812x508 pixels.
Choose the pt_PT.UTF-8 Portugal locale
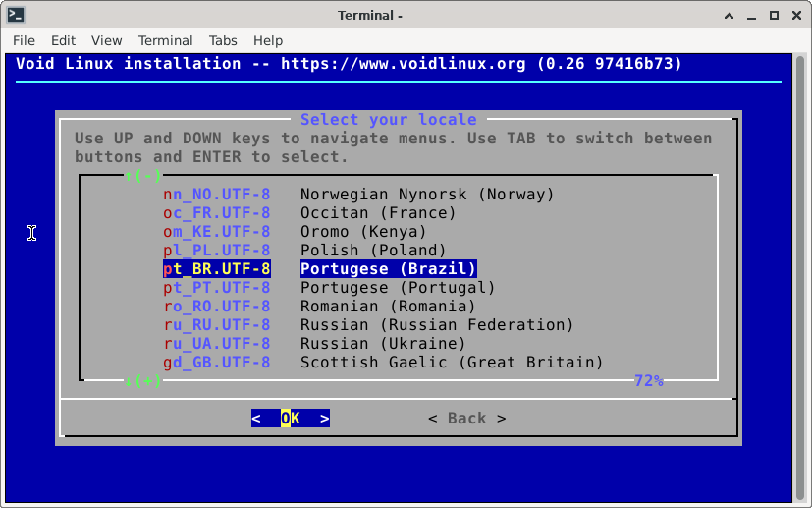click(x=329, y=288)
